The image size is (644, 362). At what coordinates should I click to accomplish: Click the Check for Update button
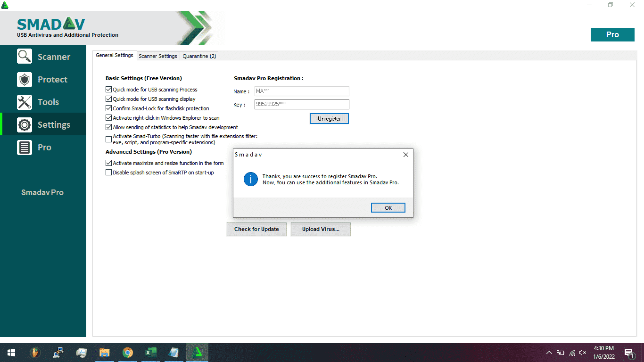click(256, 229)
